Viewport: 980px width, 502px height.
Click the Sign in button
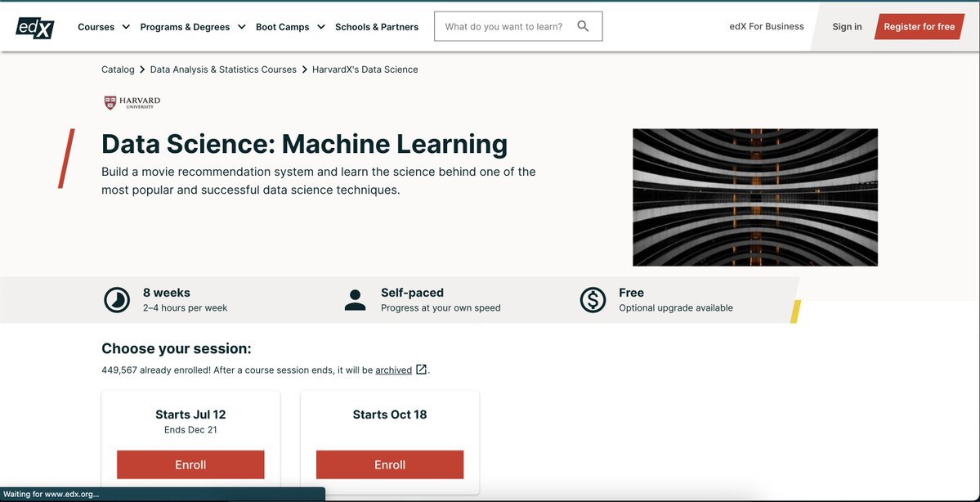pyautogui.click(x=847, y=27)
